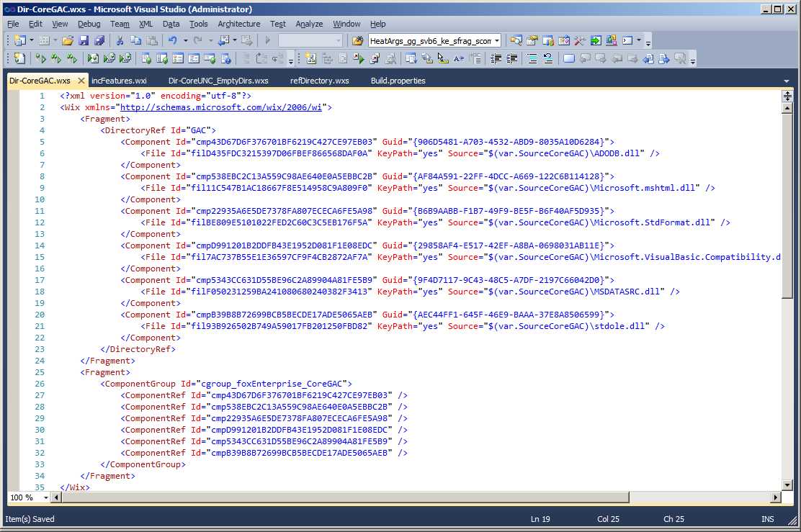Click the Start Page green arrow icon

[596, 40]
